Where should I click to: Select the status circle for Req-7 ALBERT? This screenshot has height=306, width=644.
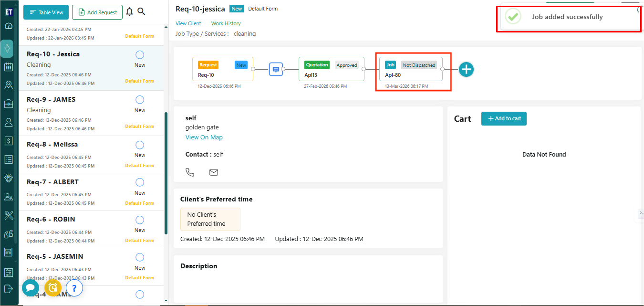[x=140, y=182]
